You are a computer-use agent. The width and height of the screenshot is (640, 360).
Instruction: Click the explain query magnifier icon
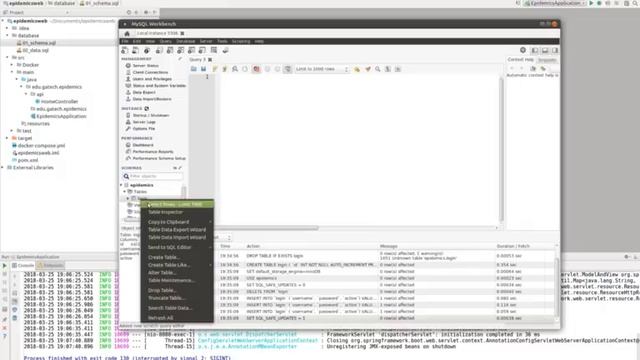(x=235, y=69)
